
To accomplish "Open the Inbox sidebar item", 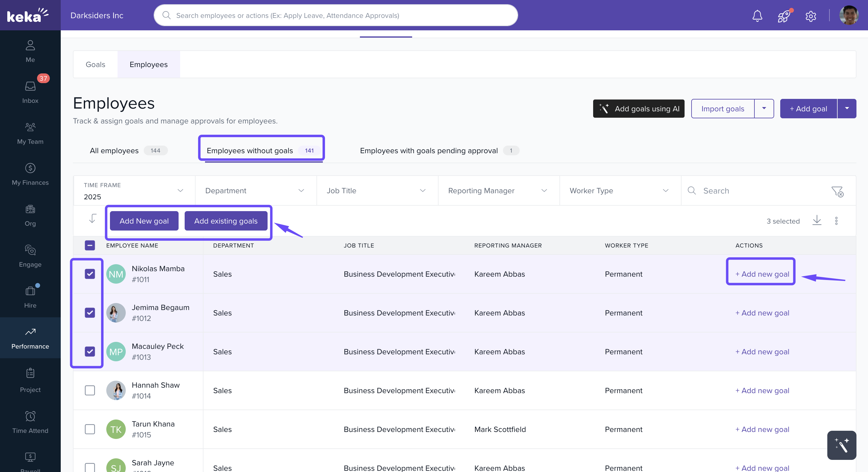I will click(30, 92).
